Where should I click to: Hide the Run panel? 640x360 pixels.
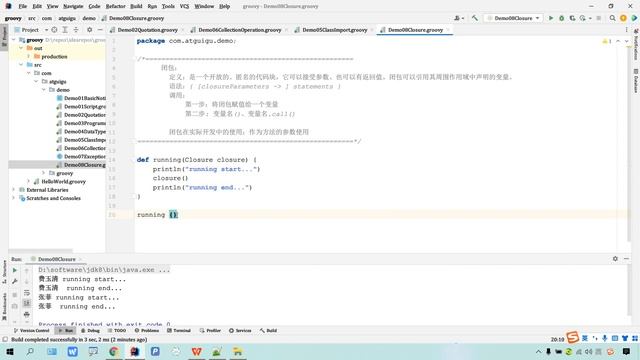pyautogui.click(x=626, y=259)
